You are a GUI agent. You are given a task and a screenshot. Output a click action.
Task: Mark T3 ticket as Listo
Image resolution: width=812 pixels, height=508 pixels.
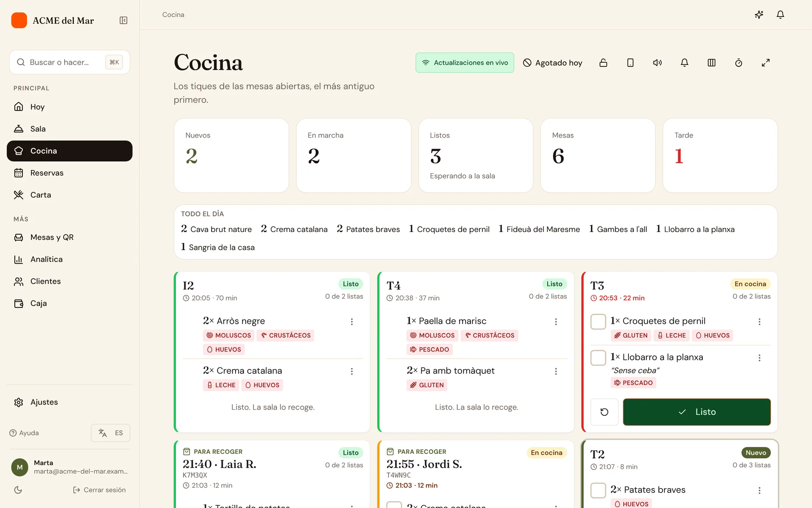pos(697,412)
